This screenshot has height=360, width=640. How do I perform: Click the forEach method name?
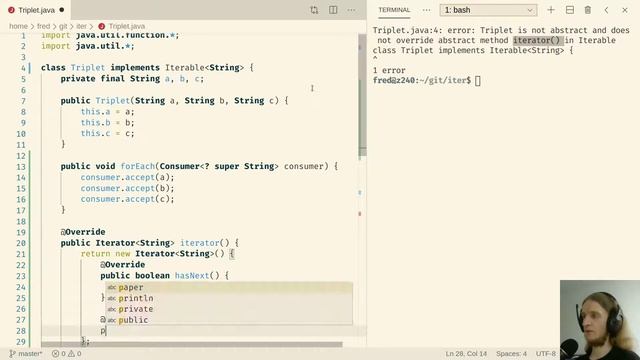coord(138,167)
